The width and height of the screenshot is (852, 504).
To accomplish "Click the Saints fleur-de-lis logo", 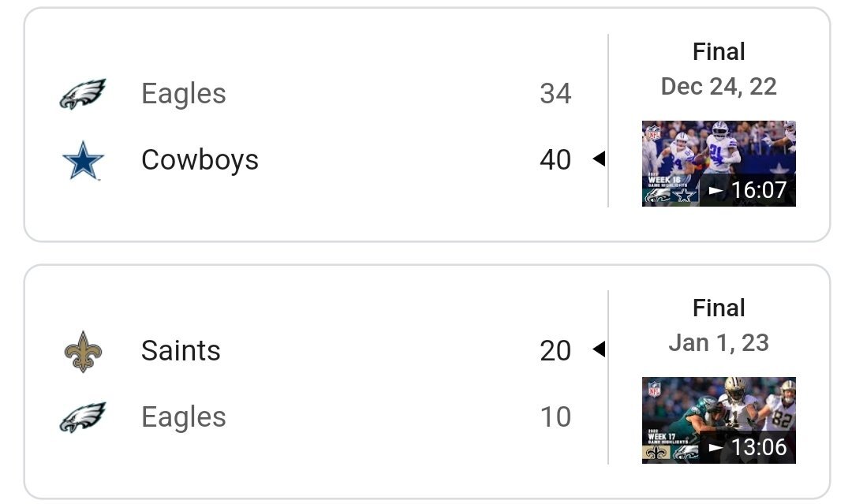I will click(83, 351).
